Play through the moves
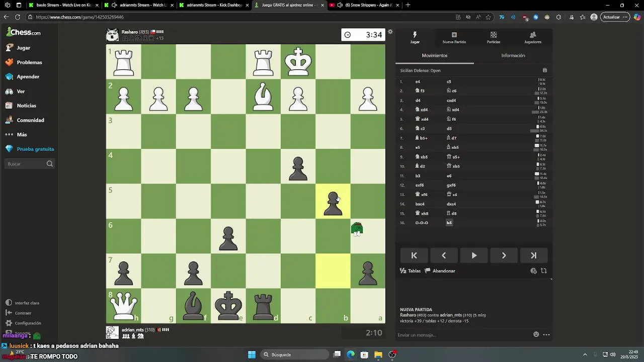 [474, 255]
